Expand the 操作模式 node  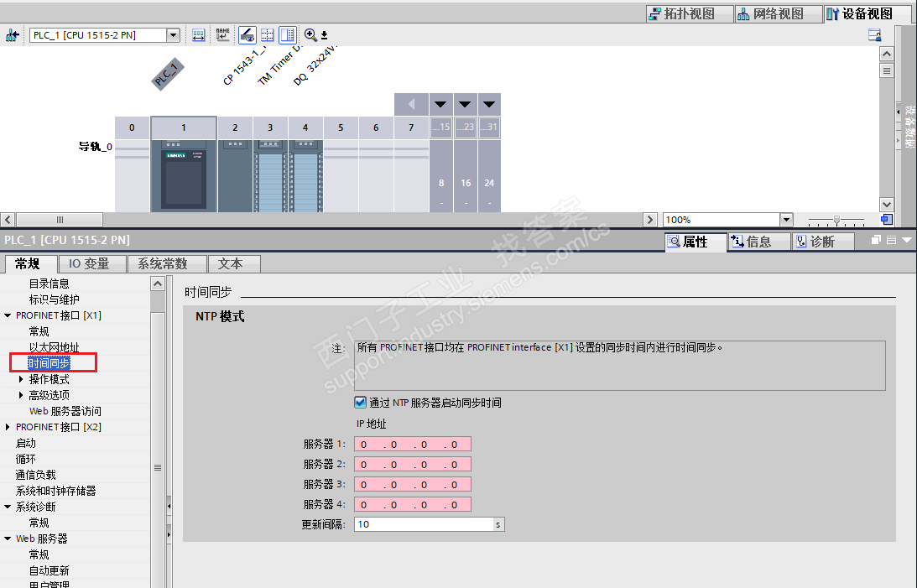(x=21, y=379)
